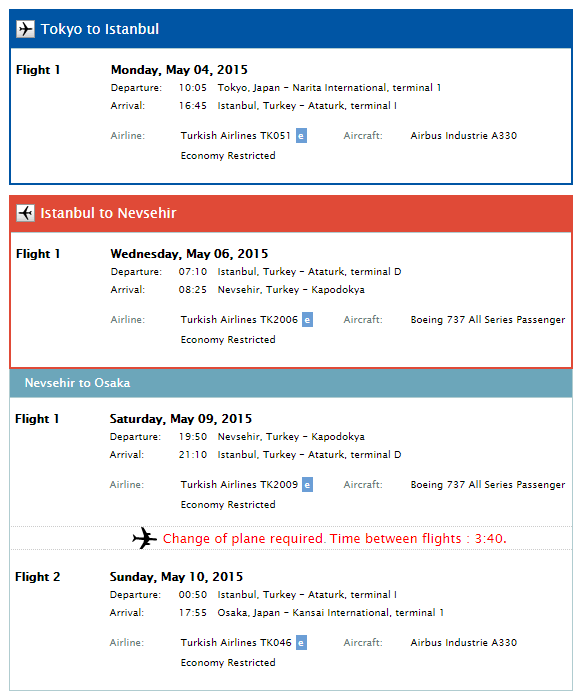Click the e-ticket icon next to TK2006
Viewport: 580px width, 696px height.
click(x=307, y=320)
